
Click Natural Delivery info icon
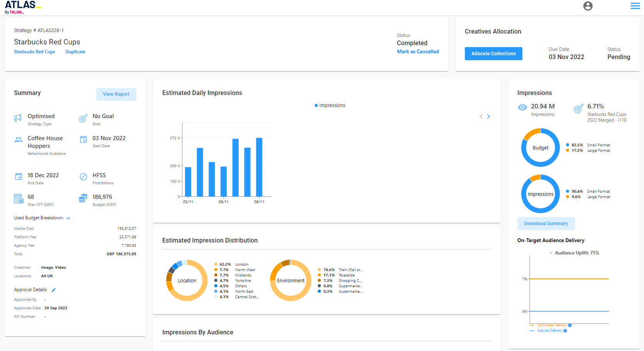click(x=565, y=331)
